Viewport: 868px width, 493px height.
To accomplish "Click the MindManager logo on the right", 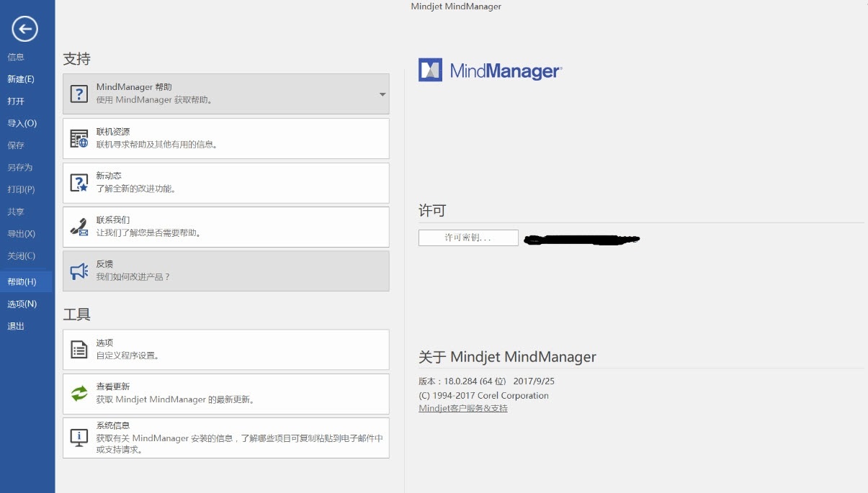I will (490, 71).
